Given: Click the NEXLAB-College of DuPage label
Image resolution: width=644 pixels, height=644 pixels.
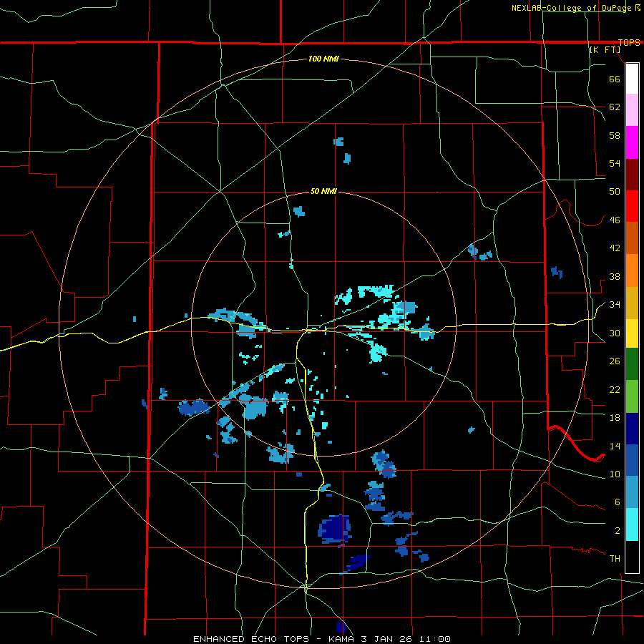Looking at the screenshot, I should coord(572,8).
